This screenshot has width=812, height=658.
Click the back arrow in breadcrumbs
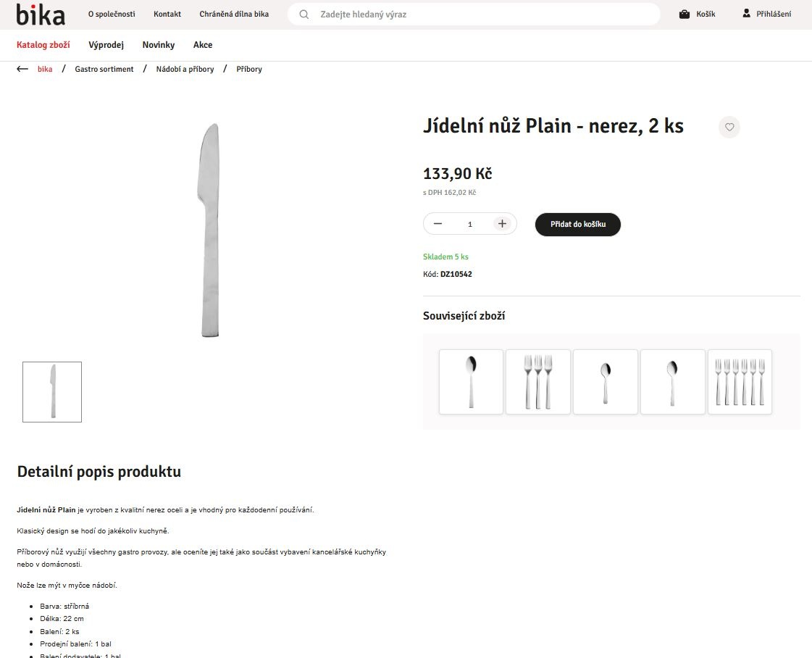click(x=22, y=69)
